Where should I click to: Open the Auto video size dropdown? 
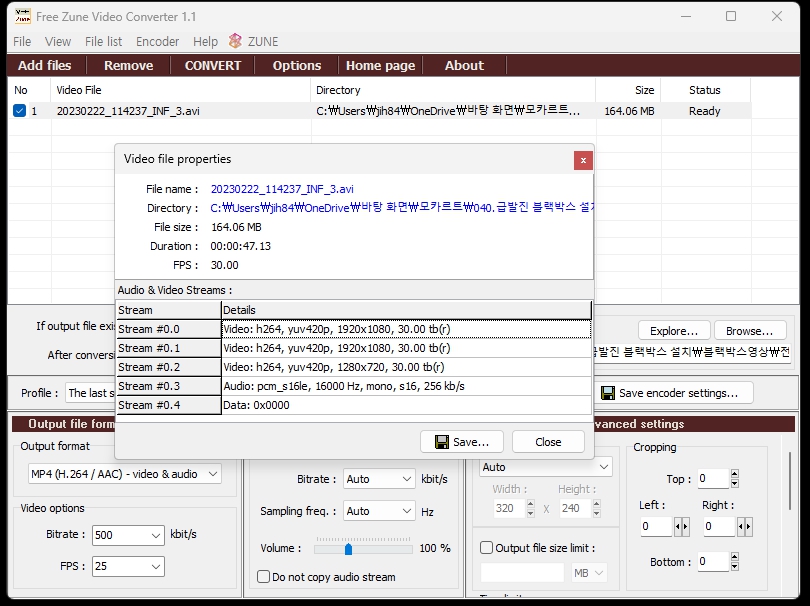tap(546, 467)
